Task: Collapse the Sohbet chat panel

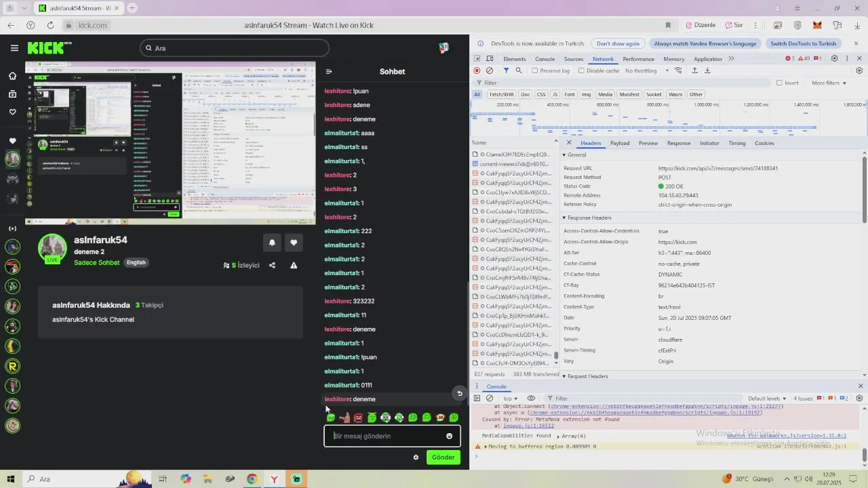Action: pyautogui.click(x=329, y=72)
